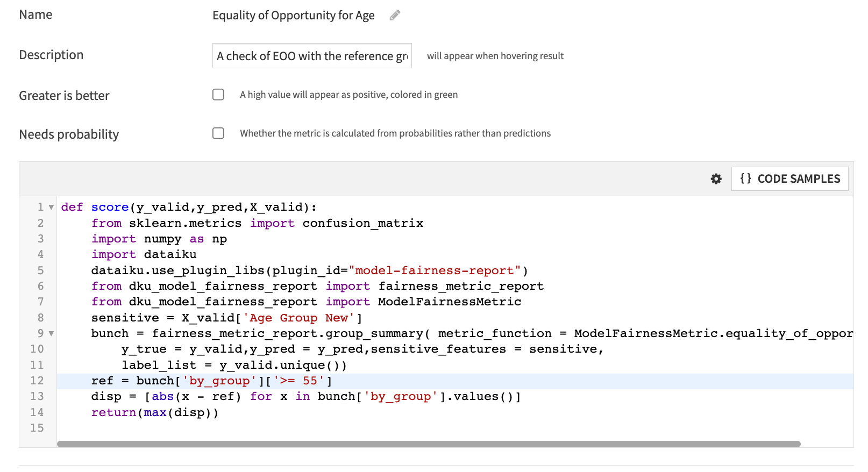Click line number 12 in gutter

37,381
